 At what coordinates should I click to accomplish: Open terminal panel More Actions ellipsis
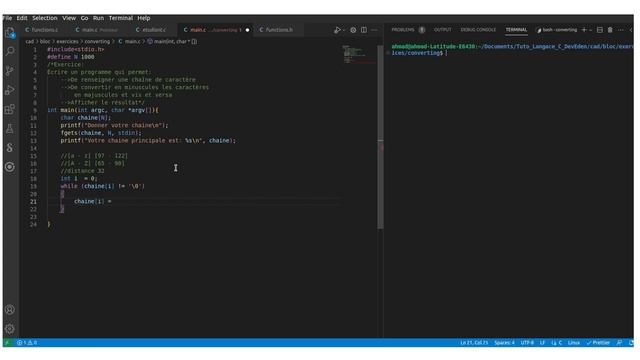pyautogui.click(x=621, y=30)
